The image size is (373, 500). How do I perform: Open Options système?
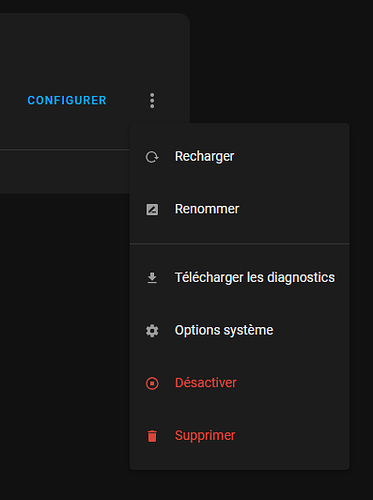[239, 330]
